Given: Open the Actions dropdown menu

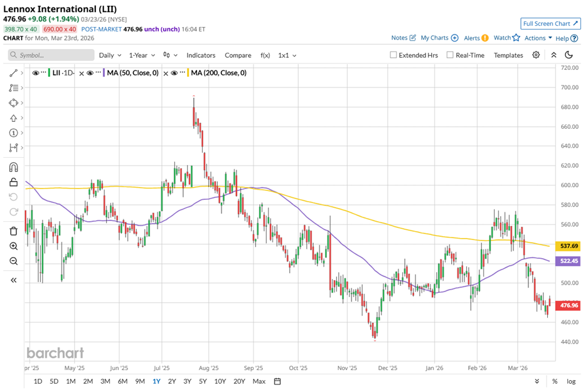Looking at the screenshot, I should point(538,38).
